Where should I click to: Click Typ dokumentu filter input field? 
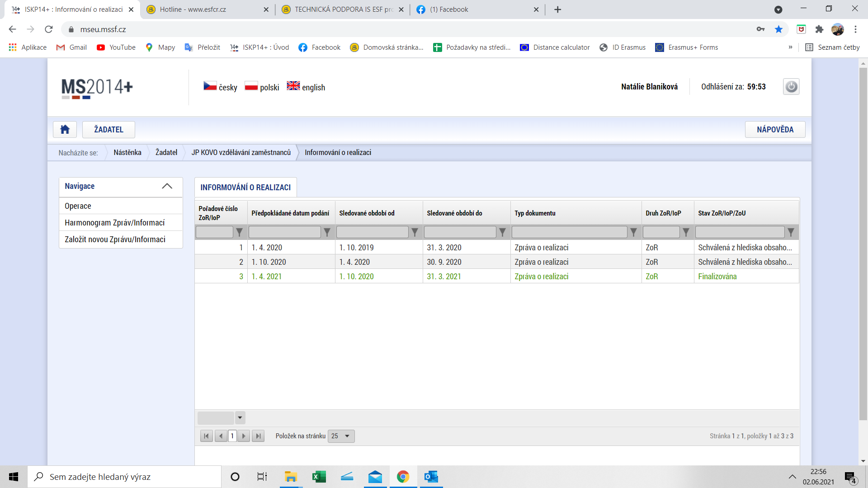click(569, 232)
